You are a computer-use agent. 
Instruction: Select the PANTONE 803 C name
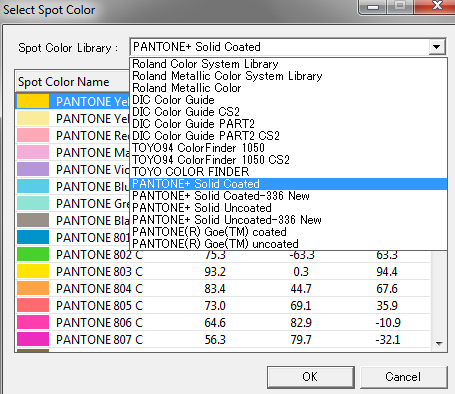point(100,272)
